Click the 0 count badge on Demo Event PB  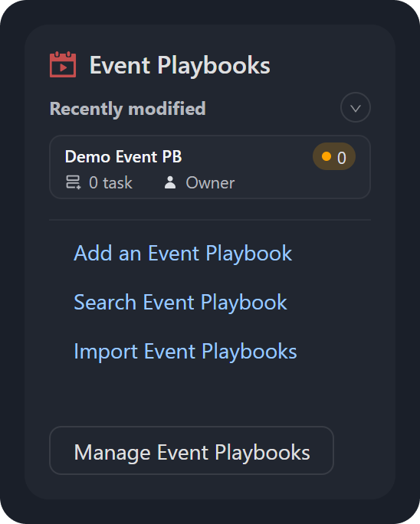coord(333,156)
